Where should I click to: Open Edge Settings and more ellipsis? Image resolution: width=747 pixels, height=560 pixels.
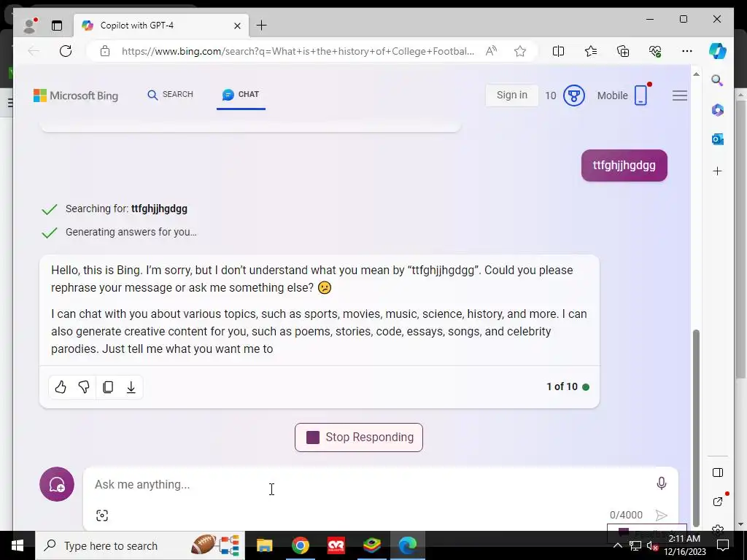(x=687, y=51)
